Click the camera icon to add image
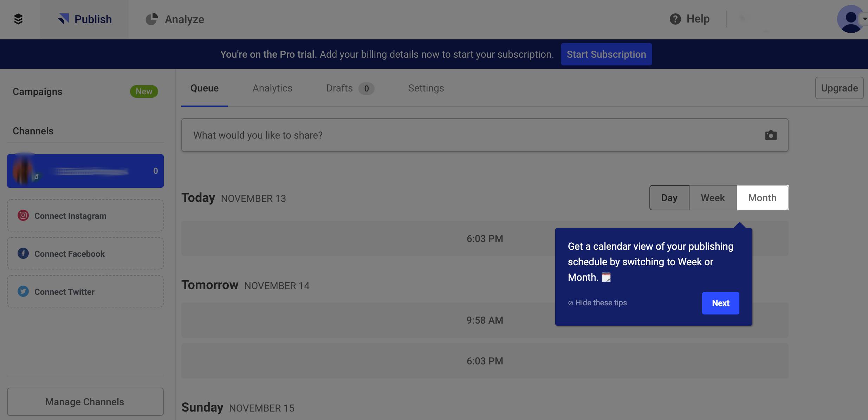The height and width of the screenshot is (420, 868). click(771, 135)
